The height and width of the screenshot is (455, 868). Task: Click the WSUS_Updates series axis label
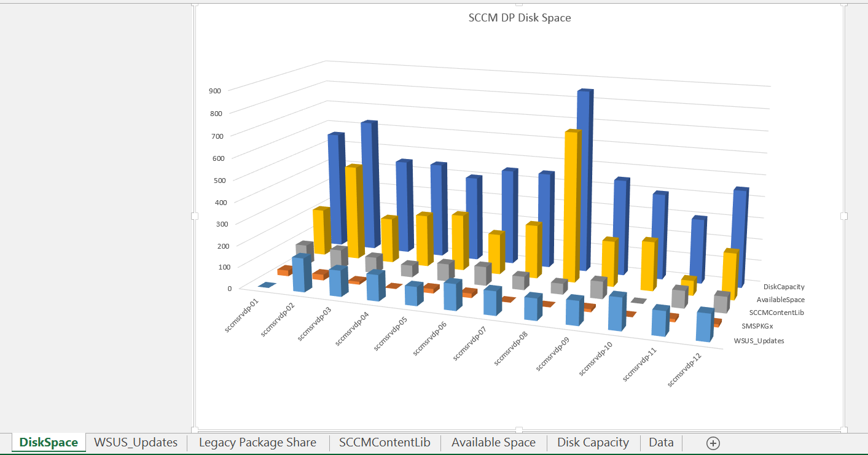[759, 341]
